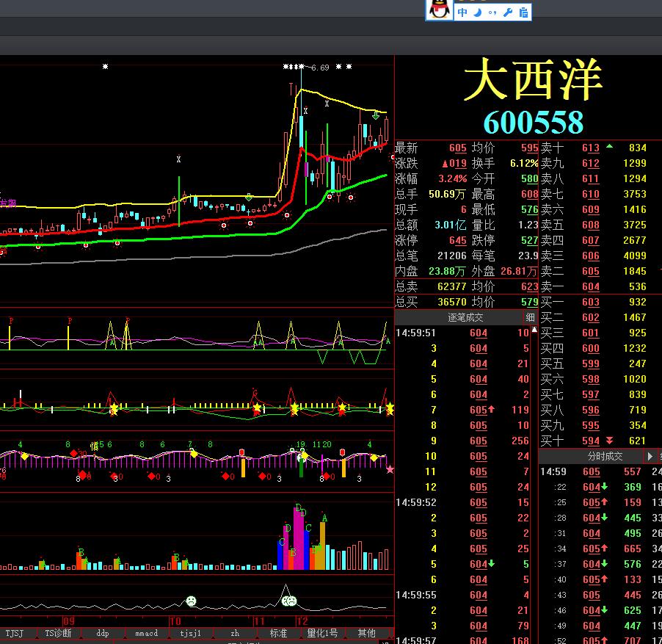Click the 细 detail button

[531, 317]
